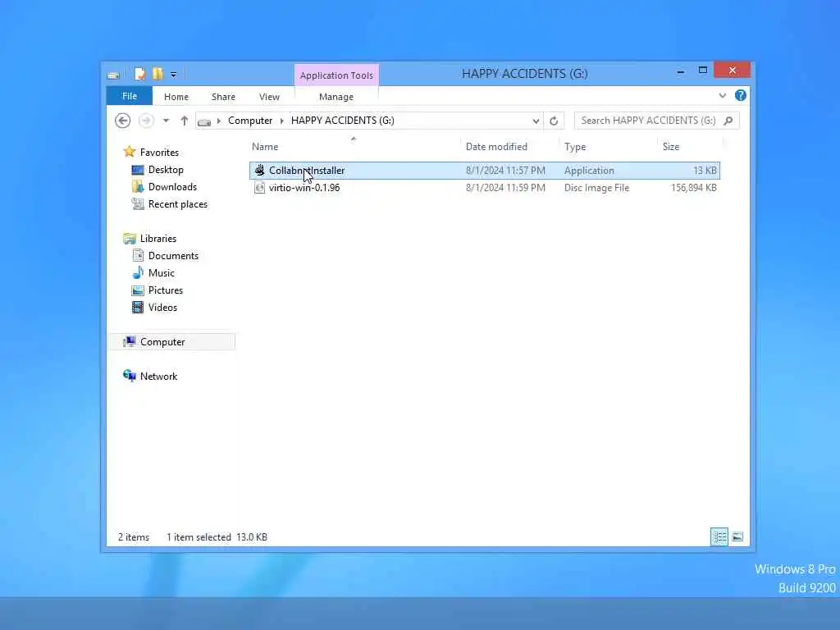
Task: Click the search magnifier icon
Action: point(728,121)
